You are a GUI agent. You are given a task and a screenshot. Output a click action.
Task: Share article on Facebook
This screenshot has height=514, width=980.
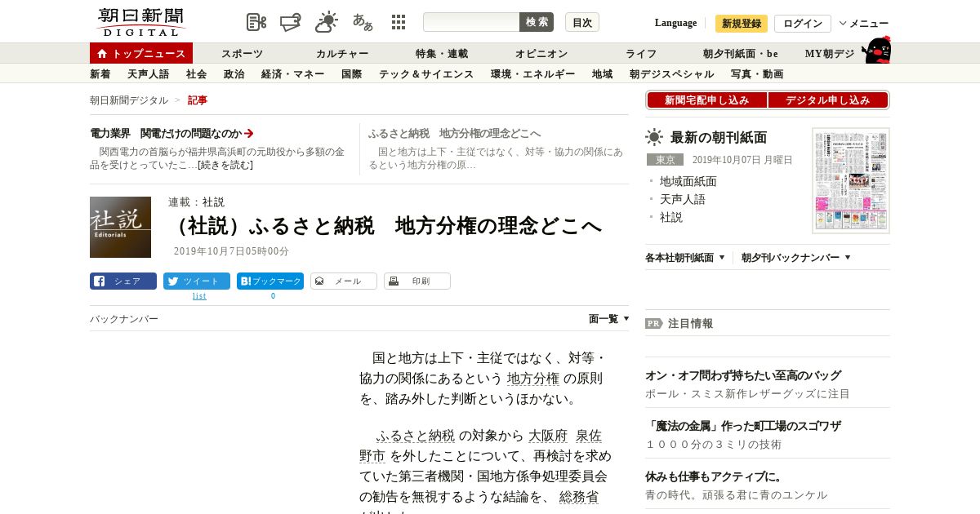click(123, 281)
